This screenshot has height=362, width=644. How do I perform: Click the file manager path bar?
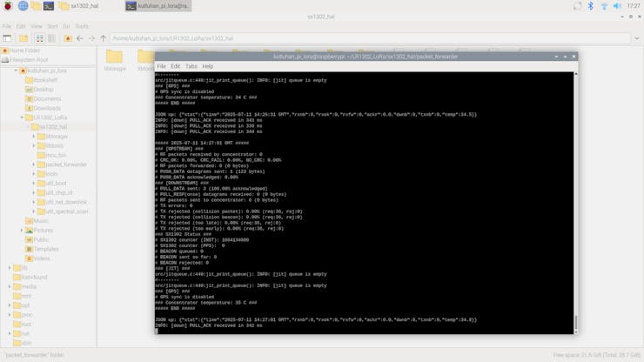(370, 38)
